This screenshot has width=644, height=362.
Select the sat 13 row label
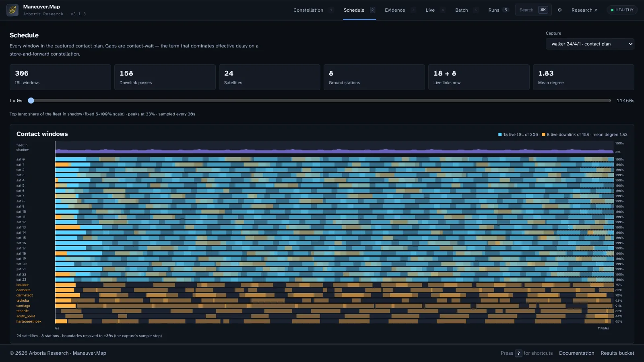(x=21, y=227)
